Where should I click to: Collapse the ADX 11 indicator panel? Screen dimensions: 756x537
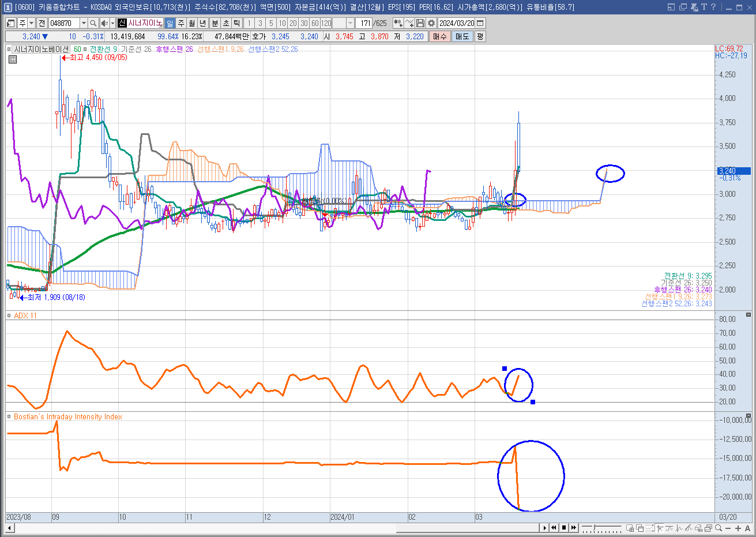pos(9,316)
